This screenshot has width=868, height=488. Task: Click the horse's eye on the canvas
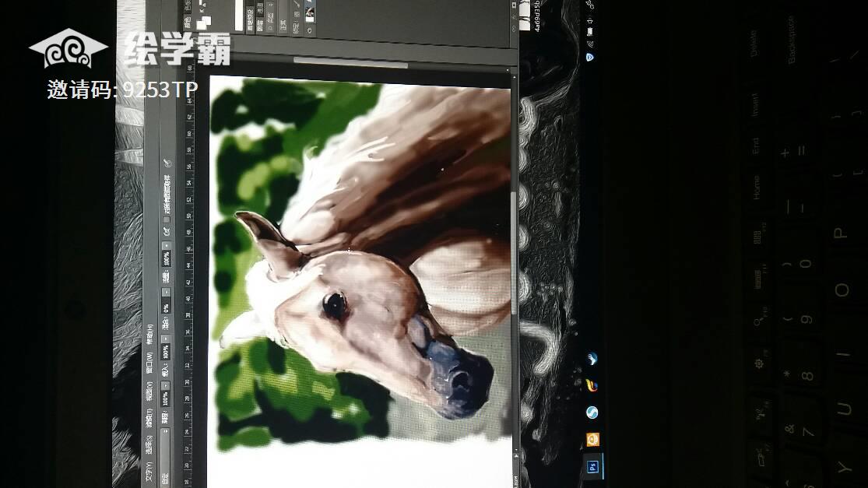pos(335,306)
